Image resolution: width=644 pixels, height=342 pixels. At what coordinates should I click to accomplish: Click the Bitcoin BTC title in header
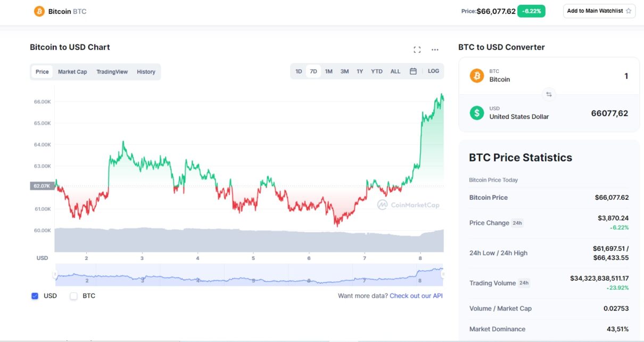67,11
